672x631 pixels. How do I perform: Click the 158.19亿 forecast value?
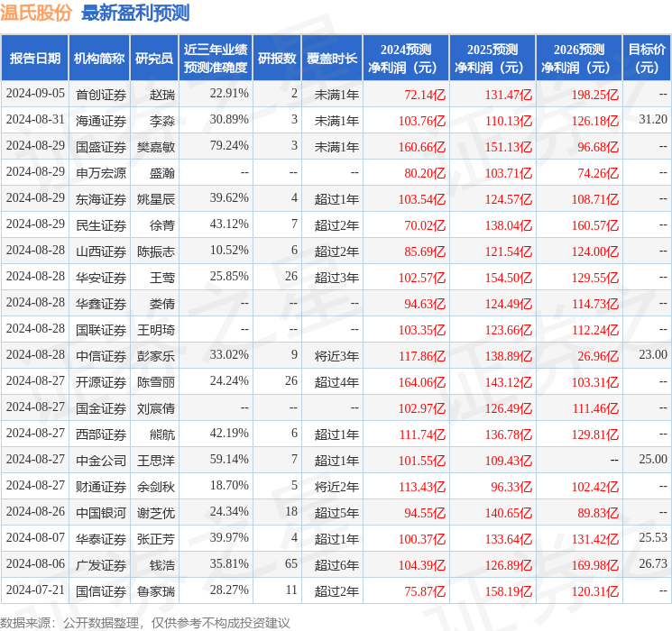tap(509, 591)
